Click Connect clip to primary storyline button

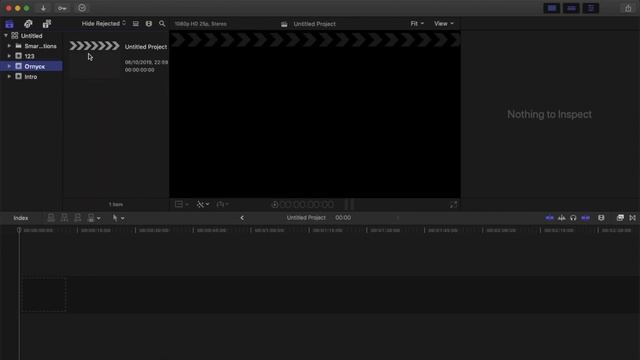pyautogui.click(x=51, y=218)
